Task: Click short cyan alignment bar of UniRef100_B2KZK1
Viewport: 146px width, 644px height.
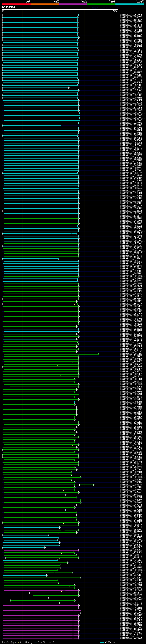Action: click(36, 88)
